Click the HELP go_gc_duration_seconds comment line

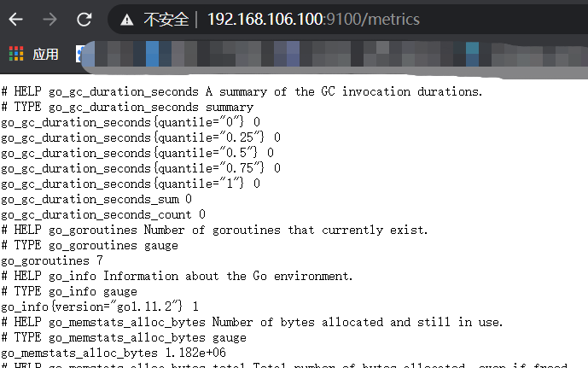point(242,91)
